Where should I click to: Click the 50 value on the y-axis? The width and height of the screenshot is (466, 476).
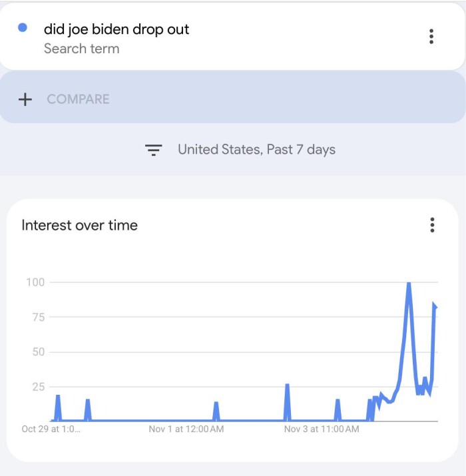click(38, 352)
